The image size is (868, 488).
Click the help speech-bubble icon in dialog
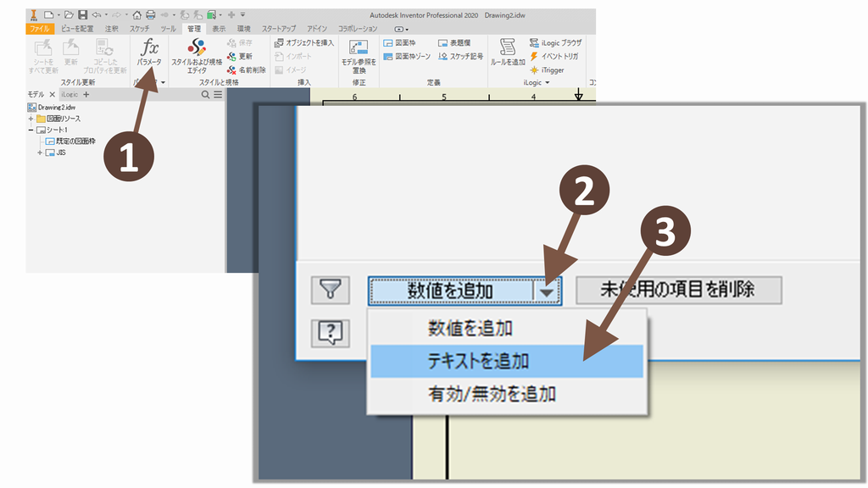[x=331, y=332]
